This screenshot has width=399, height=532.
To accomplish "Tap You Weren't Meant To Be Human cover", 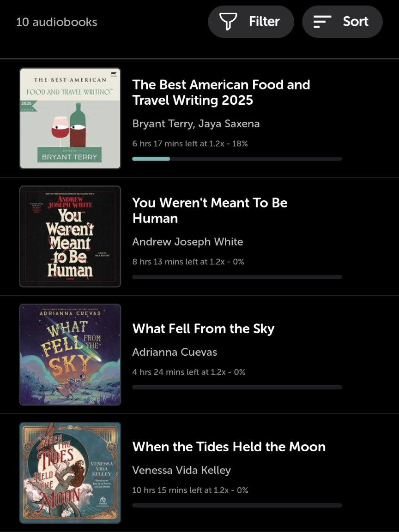I will 70,237.
